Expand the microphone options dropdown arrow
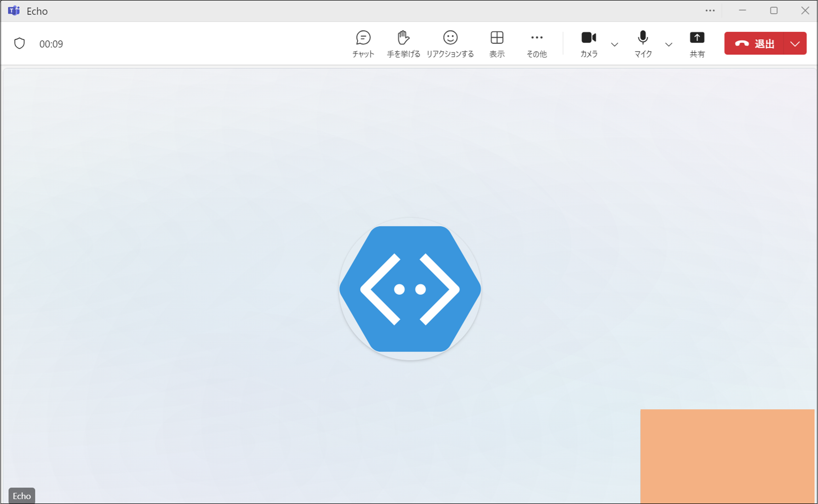This screenshot has height=504, width=818. (x=668, y=45)
